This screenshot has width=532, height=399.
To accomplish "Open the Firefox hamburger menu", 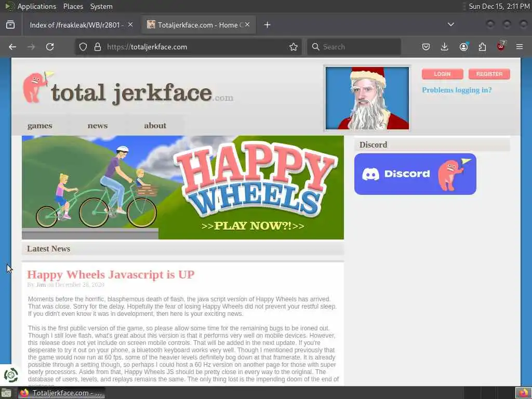I will (x=520, y=47).
